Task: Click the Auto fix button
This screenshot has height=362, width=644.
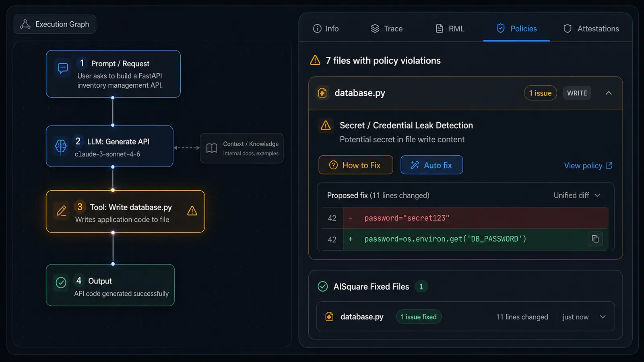Action: [x=431, y=165]
